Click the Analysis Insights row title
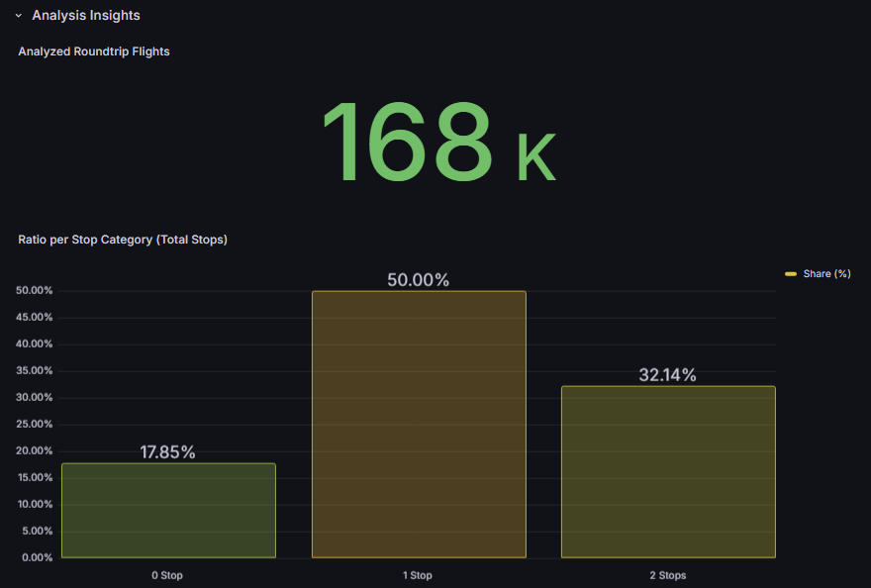This screenshot has height=588, width=871. [x=85, y=16]
